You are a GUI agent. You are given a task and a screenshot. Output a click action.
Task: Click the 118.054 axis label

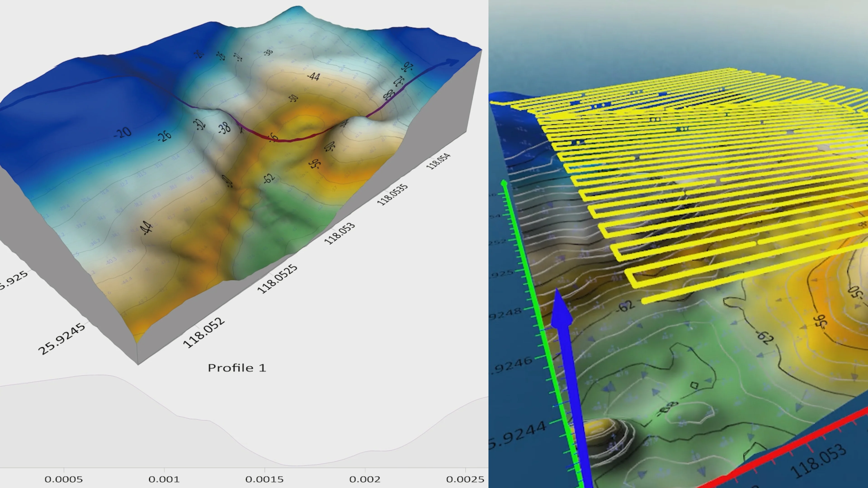pyautogui.click(x=438, y=161)
